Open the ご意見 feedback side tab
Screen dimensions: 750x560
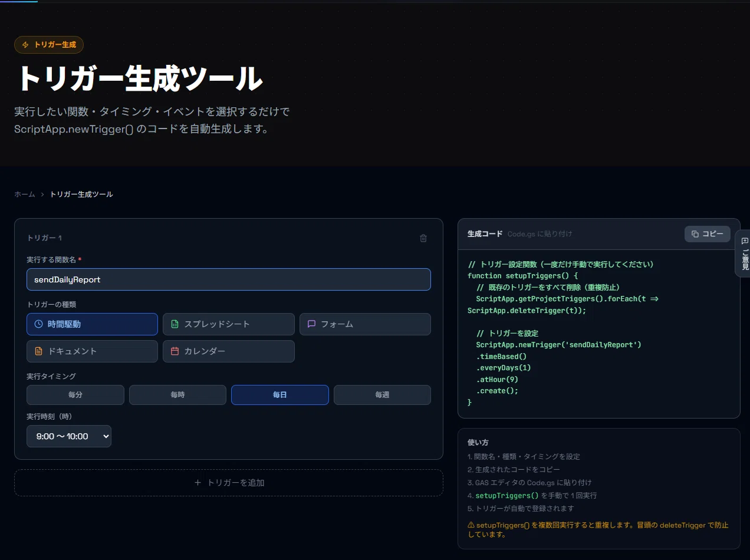[x=743, y=253]
